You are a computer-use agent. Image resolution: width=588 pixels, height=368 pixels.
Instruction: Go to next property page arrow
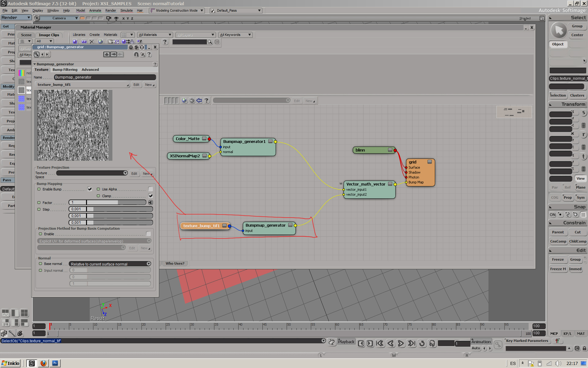[x=47, y=55]
